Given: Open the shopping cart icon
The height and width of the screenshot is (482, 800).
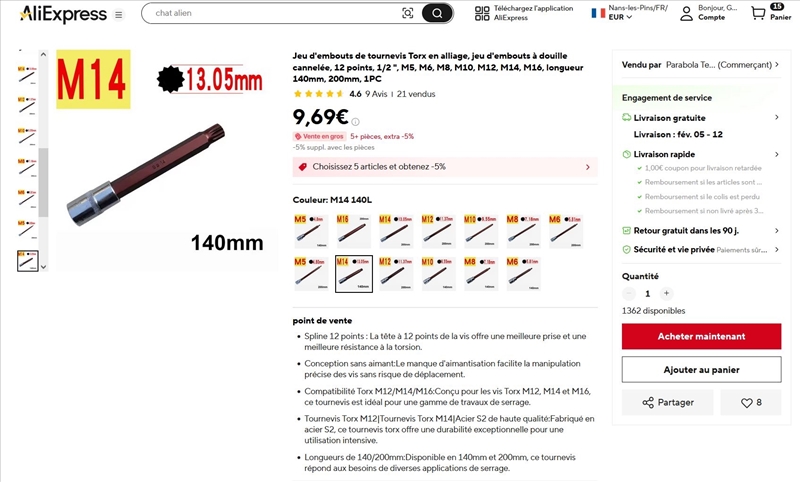Looking at the screenshot, I should pos(758,13).
